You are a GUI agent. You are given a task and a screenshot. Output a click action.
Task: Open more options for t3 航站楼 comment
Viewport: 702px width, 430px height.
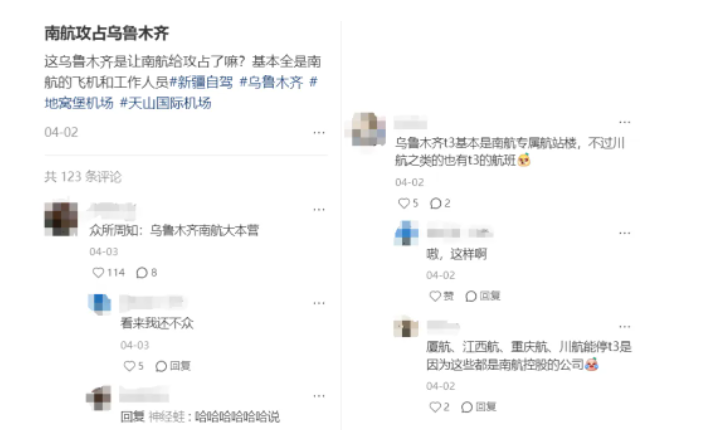click(x=625, y=122)
